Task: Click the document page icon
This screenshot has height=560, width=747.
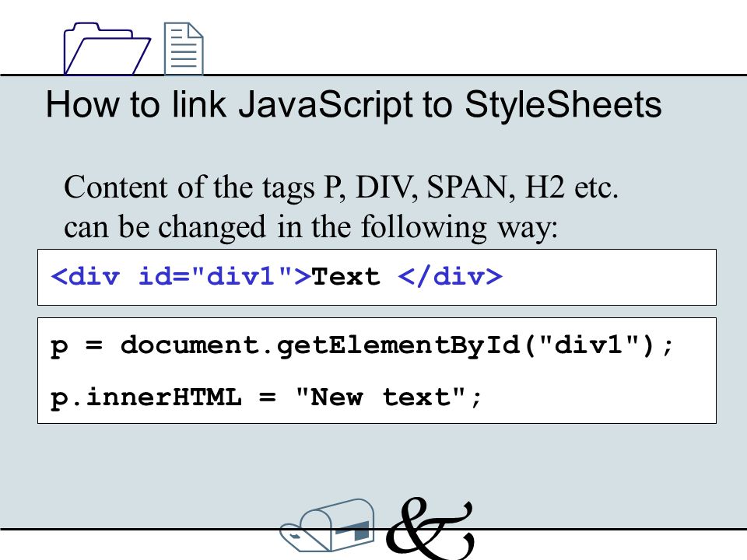Action: [x=184, y=49]
